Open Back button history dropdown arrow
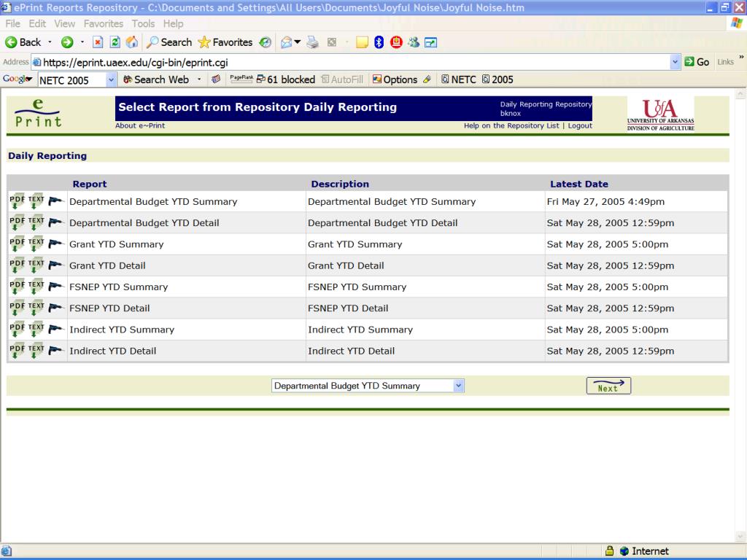The width and height of the screenshot is (747, 560). [x=50, y=42]
